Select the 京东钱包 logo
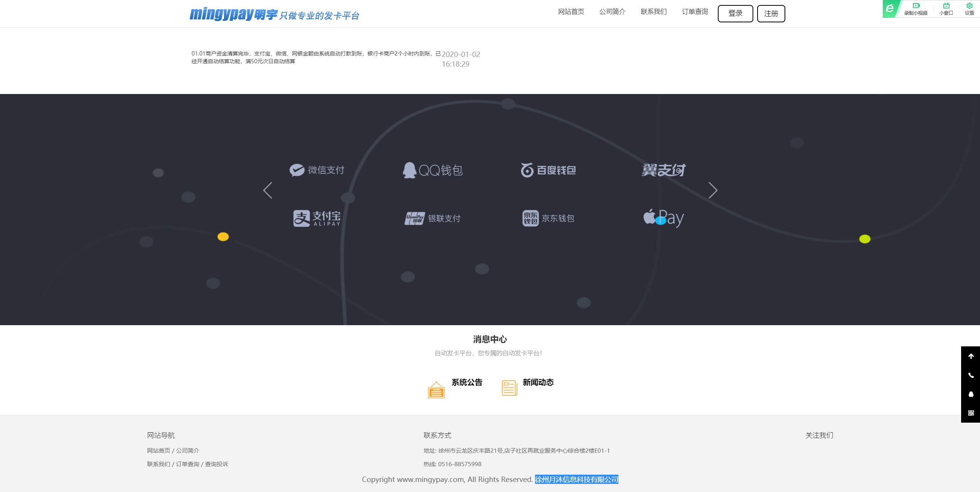The image size is (980, 492). (x=548, y=218)
